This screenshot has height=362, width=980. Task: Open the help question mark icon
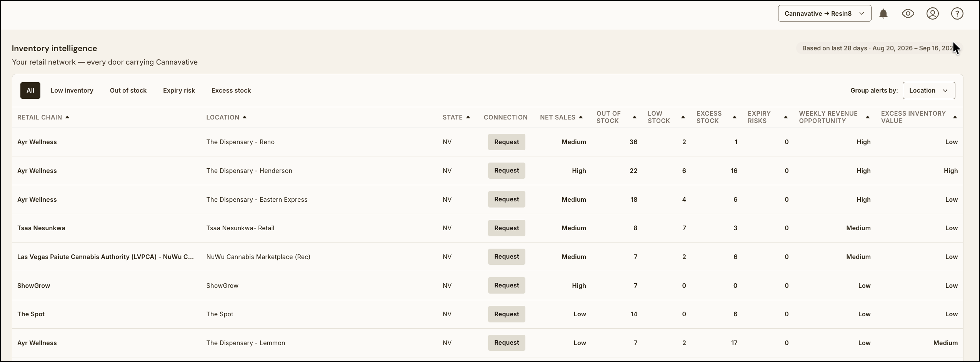click(957, 13)
